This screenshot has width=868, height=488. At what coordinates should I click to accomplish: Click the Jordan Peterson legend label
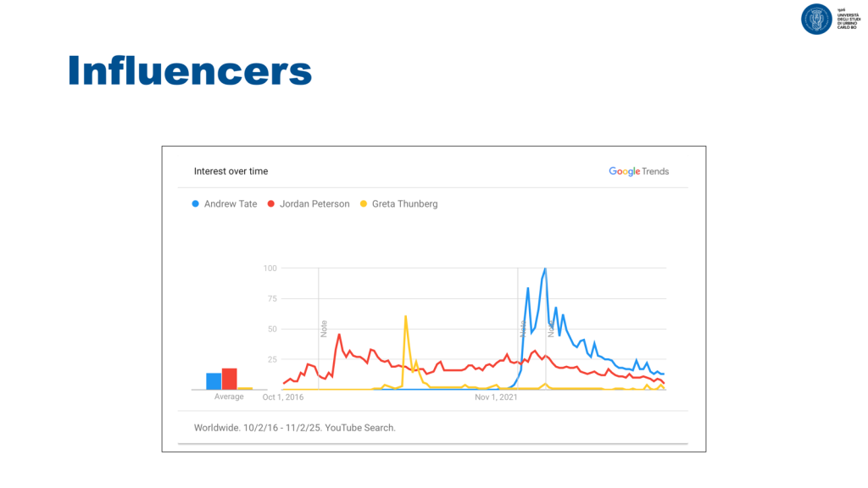pos(314,204)
